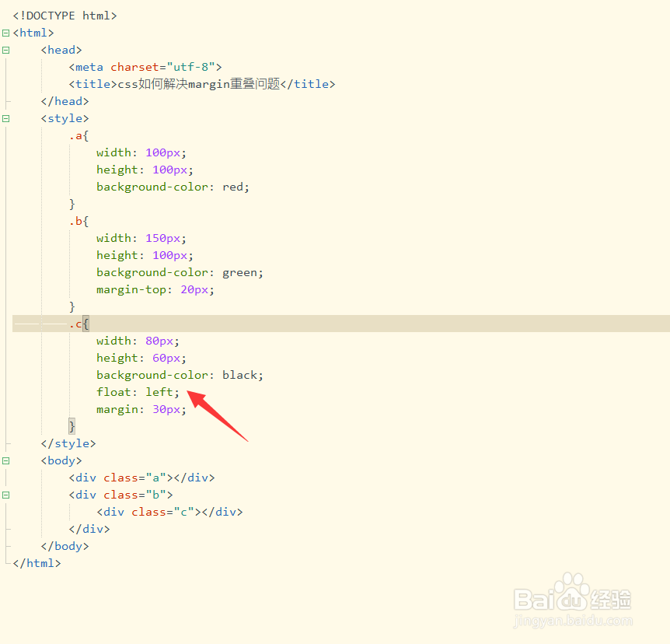
Task: Click the closing brace of .b rule
Action: pos(72,306)
